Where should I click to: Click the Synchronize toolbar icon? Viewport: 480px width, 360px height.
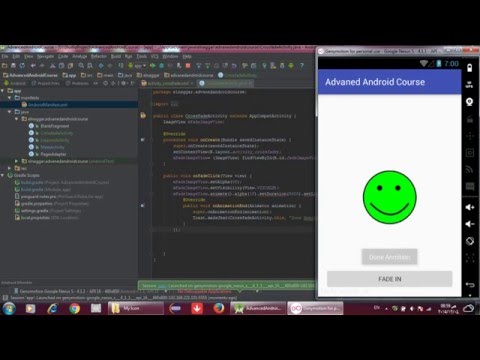22,66
